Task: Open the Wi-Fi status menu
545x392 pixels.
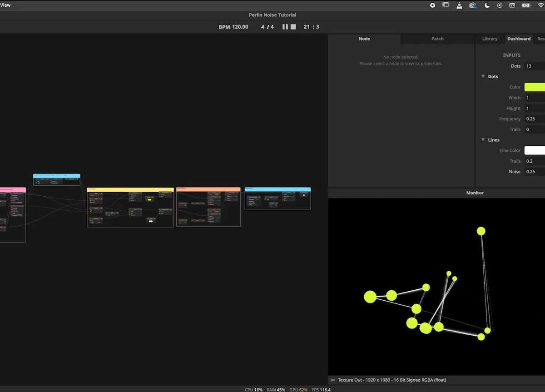Action: (x=540, y=5)
